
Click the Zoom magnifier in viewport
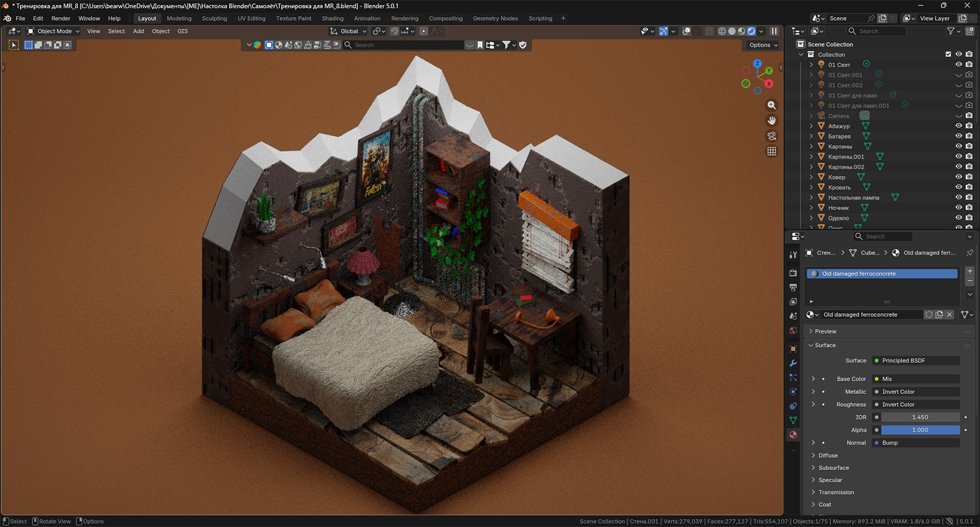[772, 105]
